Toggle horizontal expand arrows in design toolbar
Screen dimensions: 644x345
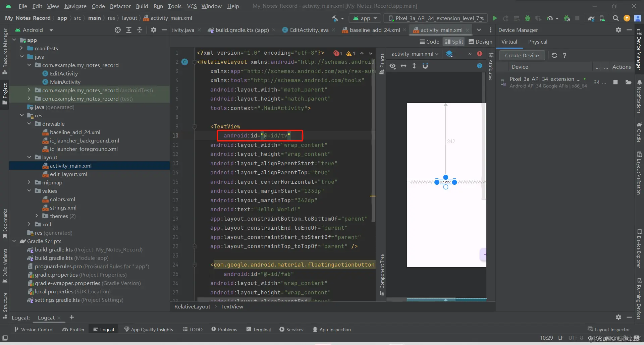[404, 66]
